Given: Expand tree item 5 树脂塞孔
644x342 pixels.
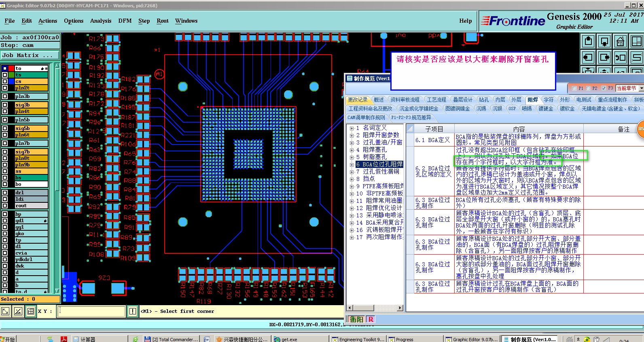Looking at the screenshot, I should pos(352,157).
